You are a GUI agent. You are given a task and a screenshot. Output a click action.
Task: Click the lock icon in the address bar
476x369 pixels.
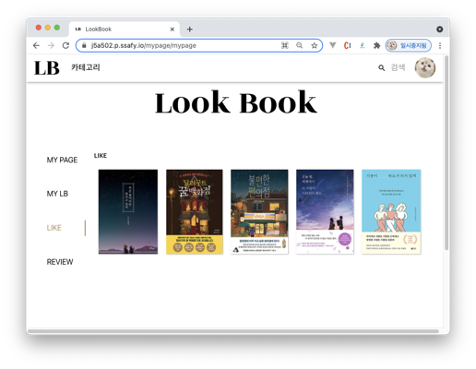click(84, 45)
